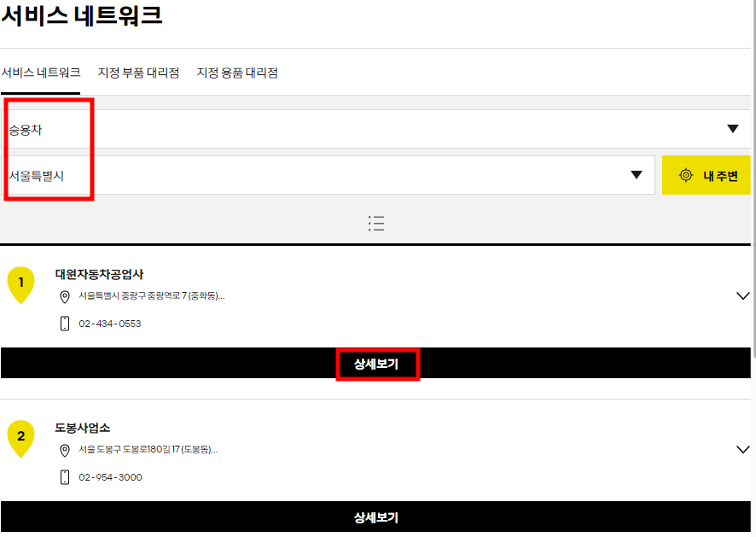This screenshot has height=537, width=756.
Task: Select the 서비스 네트워크 tab
Action: tap(40, 73)
